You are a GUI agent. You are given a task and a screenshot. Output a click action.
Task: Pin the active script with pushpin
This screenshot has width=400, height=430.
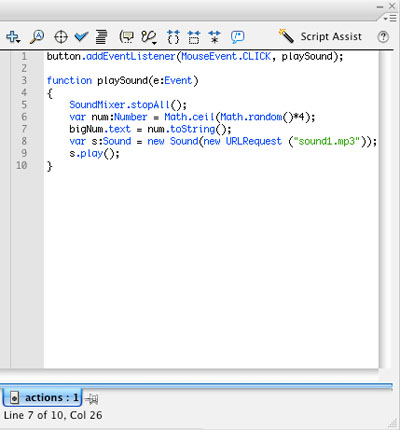[91, 398]
